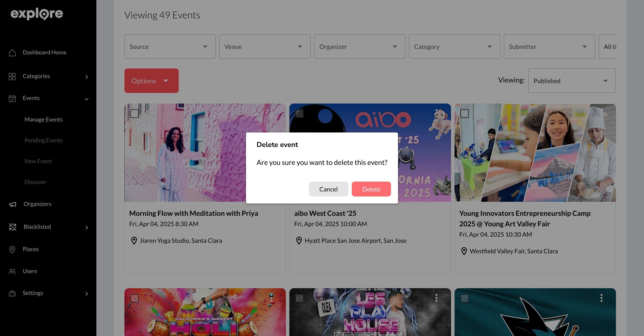
Task: Click the Settings briefcase icon
Action: point(12,293)
